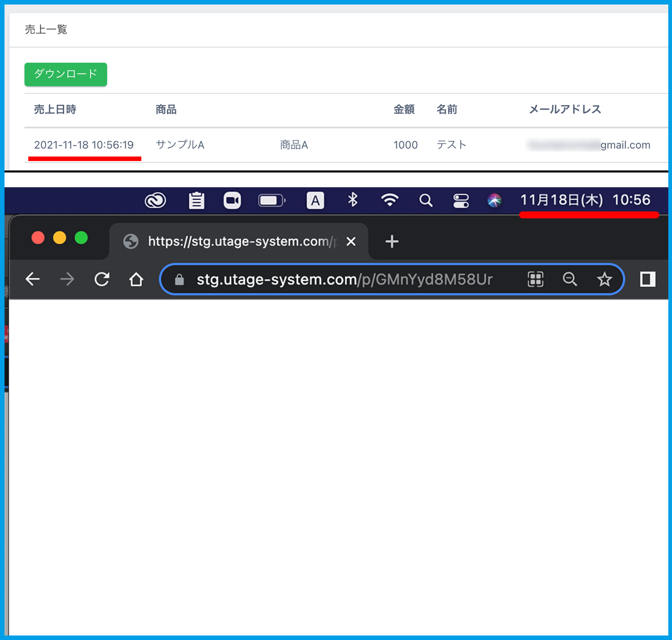
Task: Open the clipboard manager menu bar icon
Action: [x=196, y=200]
